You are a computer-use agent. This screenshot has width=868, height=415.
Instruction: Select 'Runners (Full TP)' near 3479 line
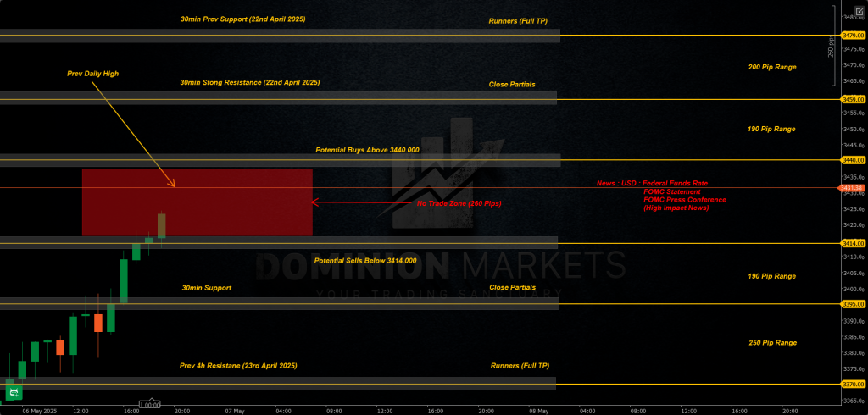point(518,21)
